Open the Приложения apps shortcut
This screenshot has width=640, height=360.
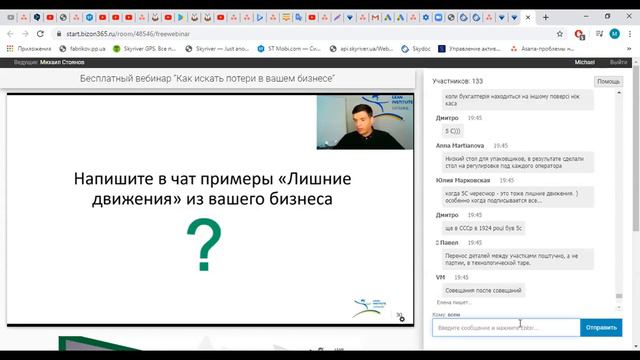29,49
